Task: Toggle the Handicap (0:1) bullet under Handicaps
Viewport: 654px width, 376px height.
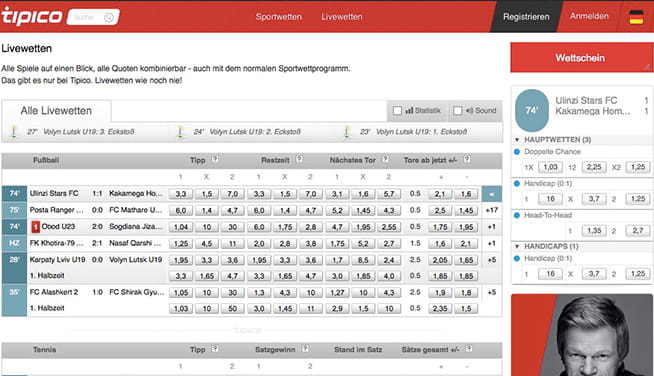Action: point(517,258)
